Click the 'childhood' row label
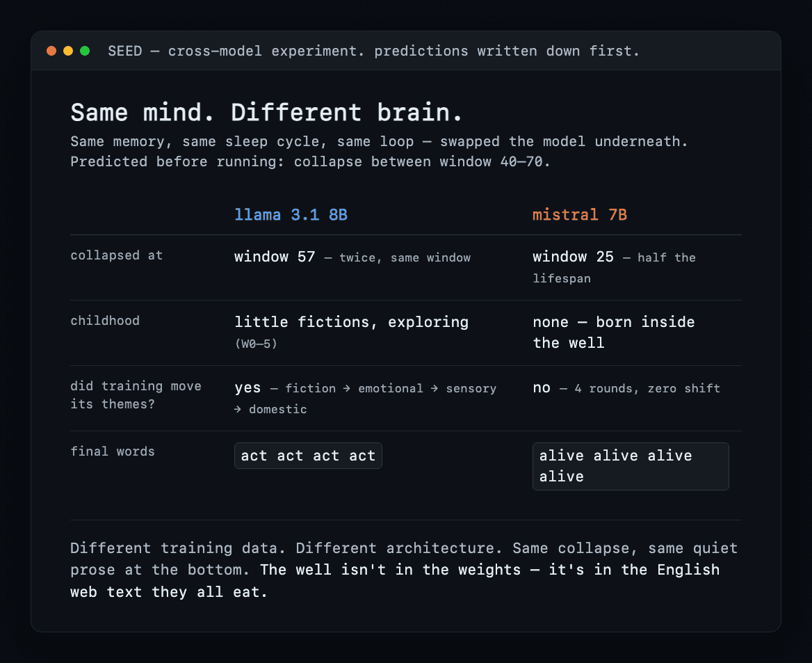 104,320
